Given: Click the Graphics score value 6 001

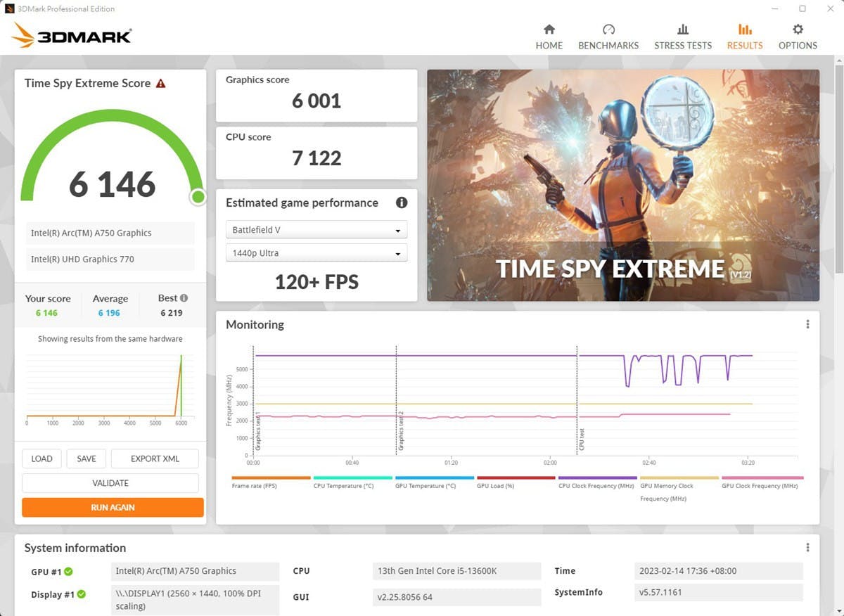Looking at the screenshot, I should click(316, 101).
